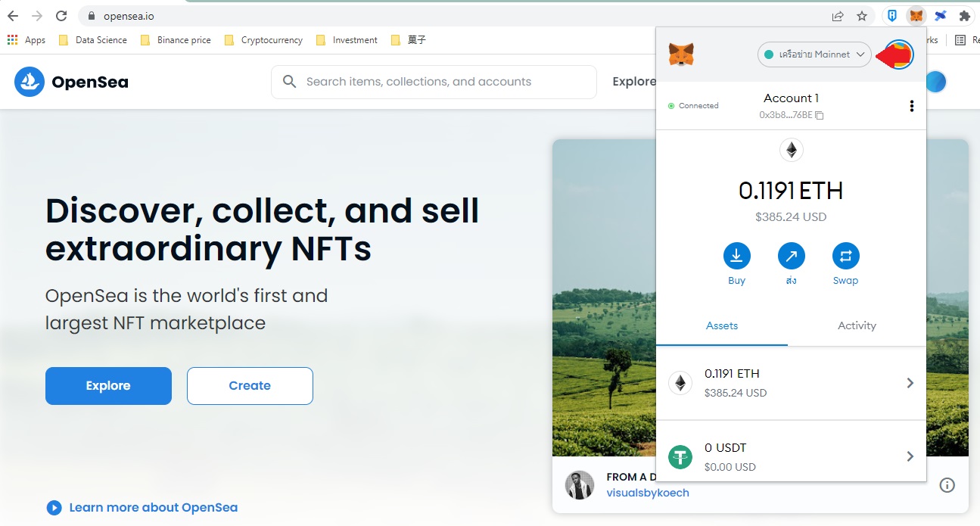
Task: Click the share page icon in address bar
Action: (838, 16)
